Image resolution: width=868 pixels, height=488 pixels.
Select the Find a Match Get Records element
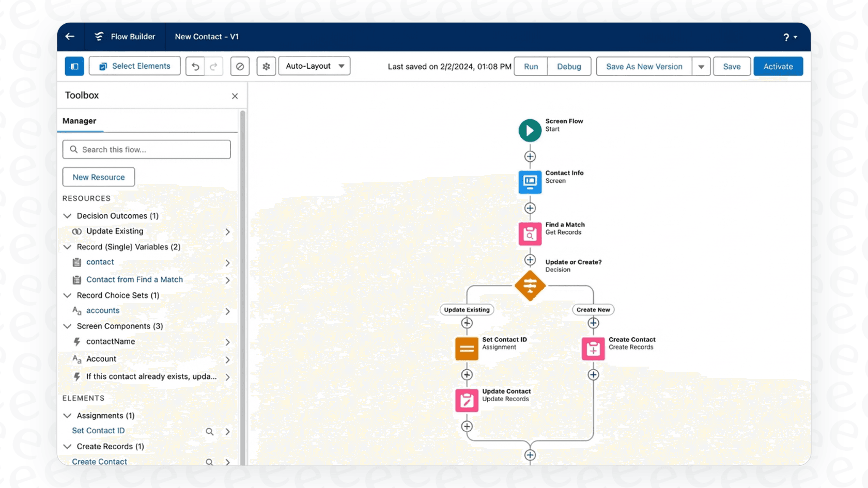[x=530, y=233]
